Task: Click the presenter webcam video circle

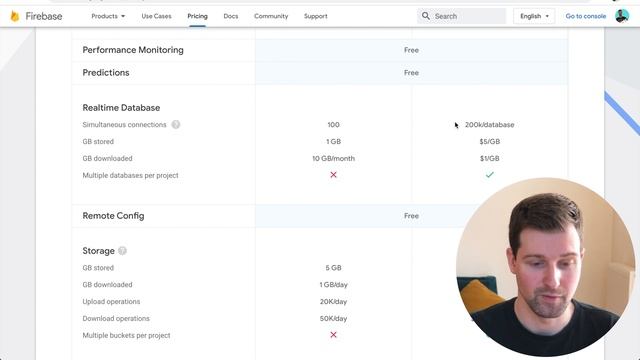Action: click(x=546, y=267)
